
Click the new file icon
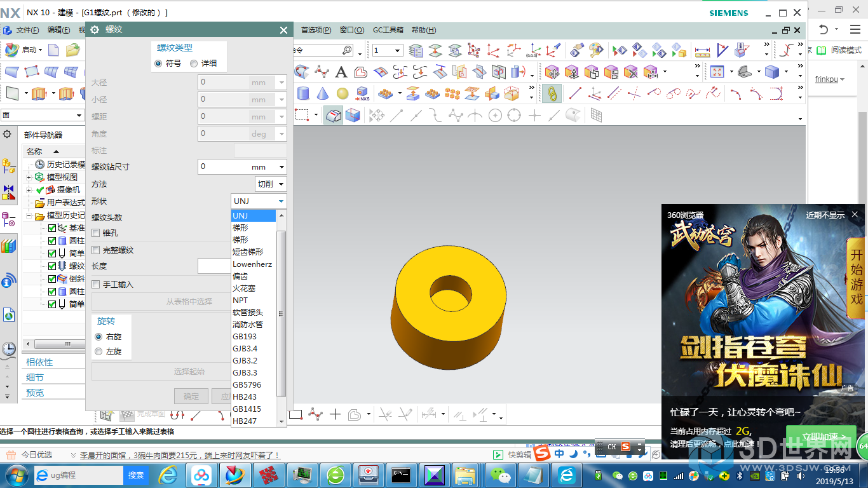[54, 50]
